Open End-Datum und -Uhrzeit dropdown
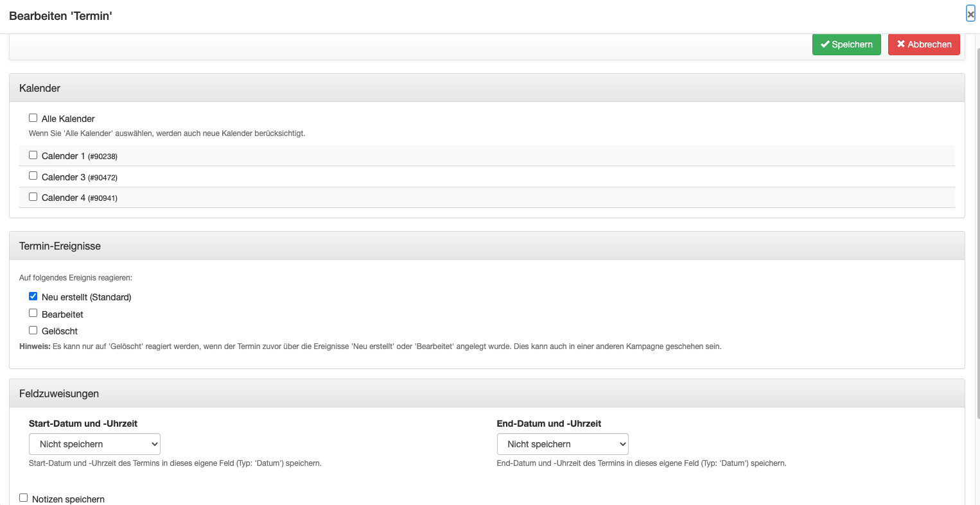 [563, 444]
